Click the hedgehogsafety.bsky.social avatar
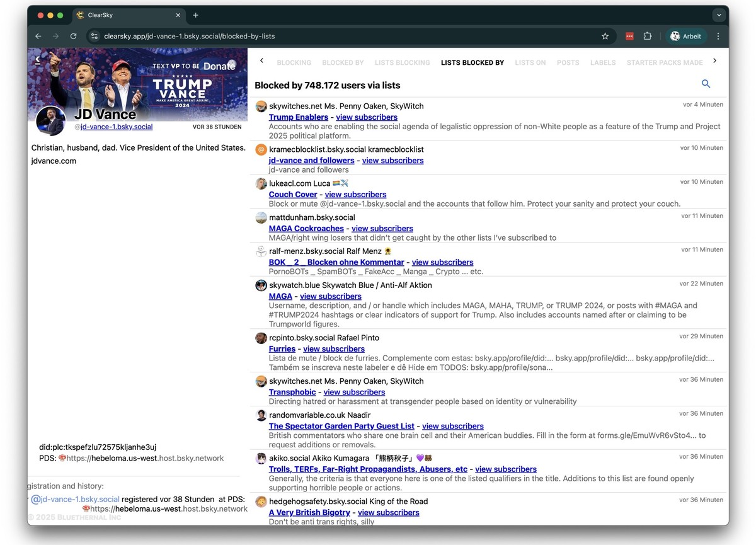Viewport: 756px width, 545px height. (x=261, y=502)
